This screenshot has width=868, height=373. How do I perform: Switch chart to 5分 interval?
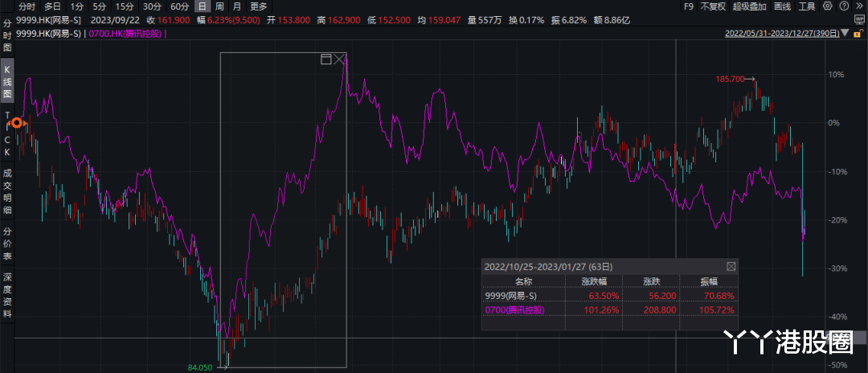[99, 6]
